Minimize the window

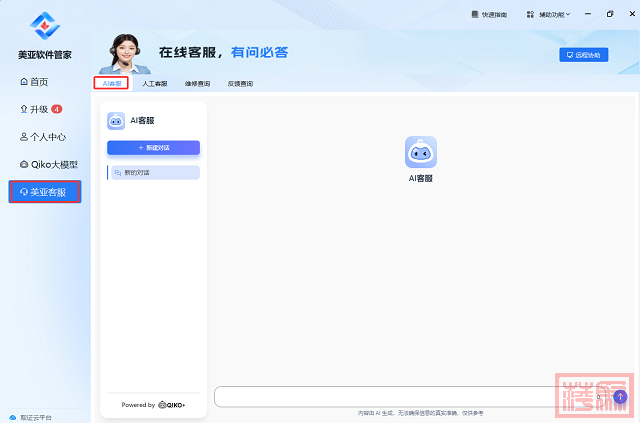point(588,14)
